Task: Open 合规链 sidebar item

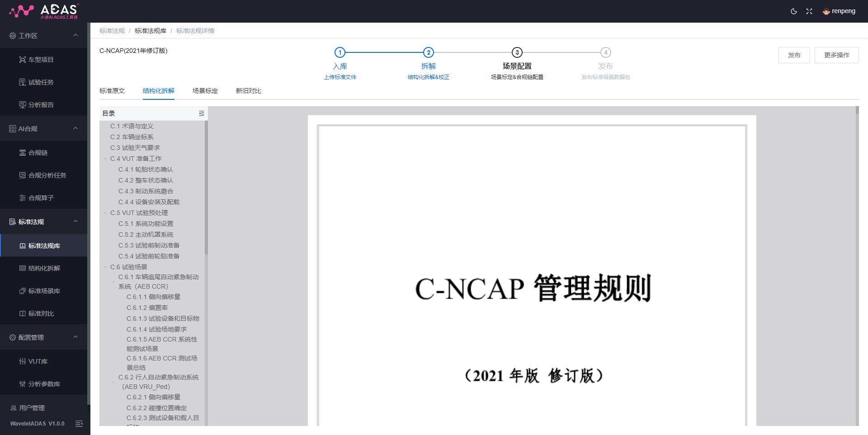Action: (x=43, y=153)
